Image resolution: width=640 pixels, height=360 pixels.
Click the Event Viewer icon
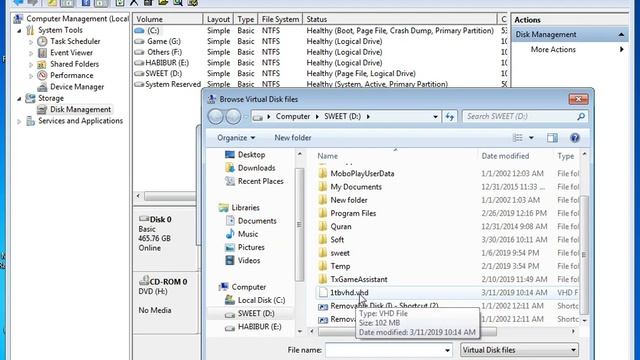(42, 53)
